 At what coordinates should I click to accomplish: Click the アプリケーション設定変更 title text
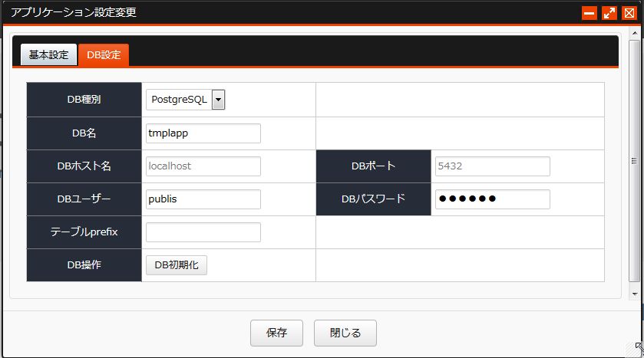point(74,12)
